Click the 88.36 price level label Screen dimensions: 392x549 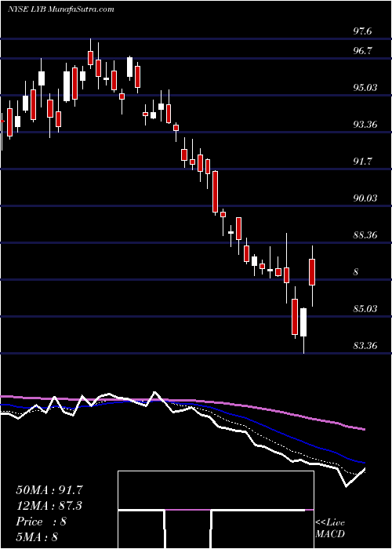coord(364,235)
